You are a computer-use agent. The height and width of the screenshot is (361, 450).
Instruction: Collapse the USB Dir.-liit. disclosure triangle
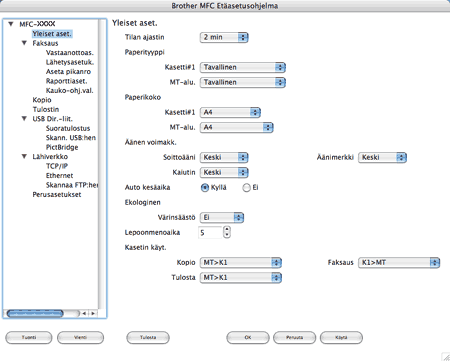pos(24,119)
